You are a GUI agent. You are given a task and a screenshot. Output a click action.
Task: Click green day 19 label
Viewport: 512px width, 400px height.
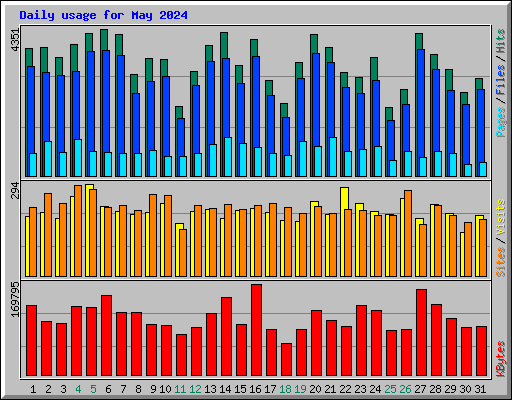coord(300,389)
